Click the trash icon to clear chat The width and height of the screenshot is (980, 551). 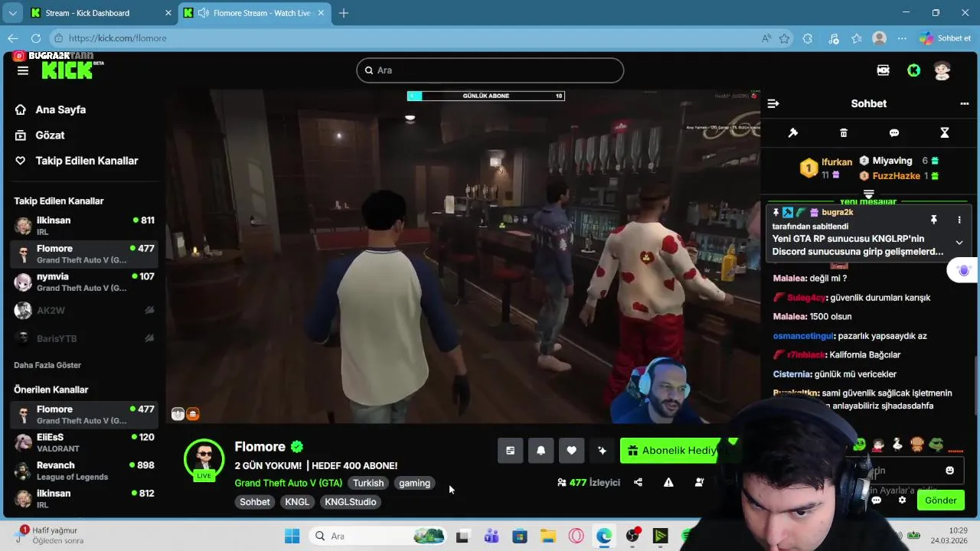[844, 133]
